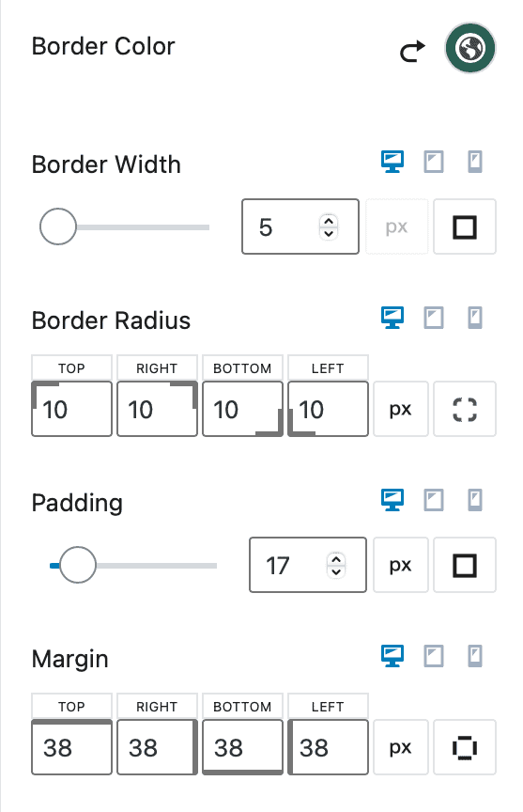
Task: Select desktop device for Border Width
Action: [392, 162]
